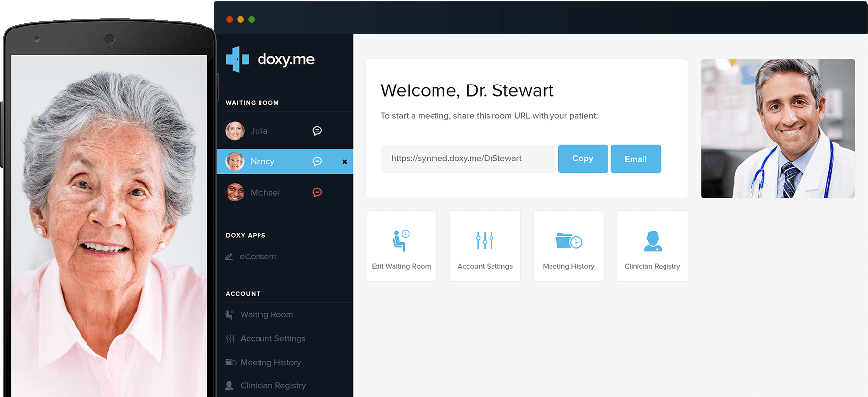Click Nancy's avatar in waiting room

coord(235,162)
